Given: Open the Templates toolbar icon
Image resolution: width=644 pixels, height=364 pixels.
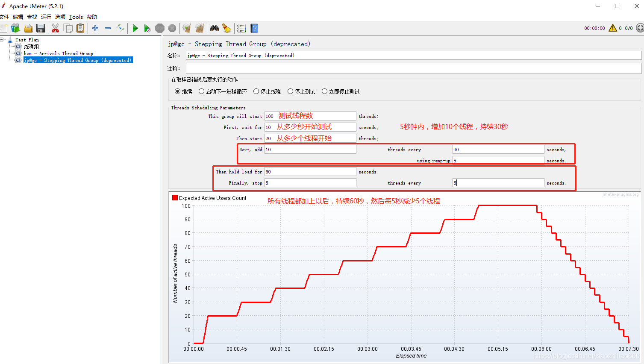Looking at the screenshot, I should 15,28.
